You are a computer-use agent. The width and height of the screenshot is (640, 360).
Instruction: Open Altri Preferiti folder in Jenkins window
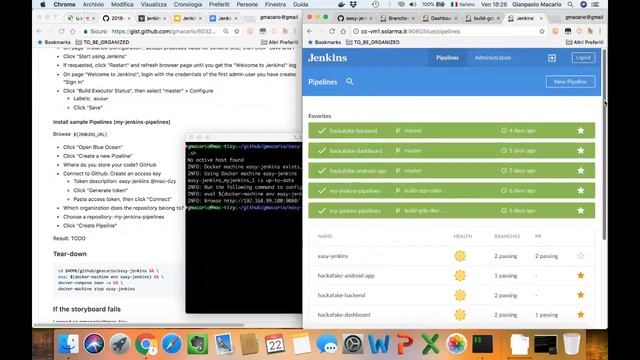[x=584, y=42]
